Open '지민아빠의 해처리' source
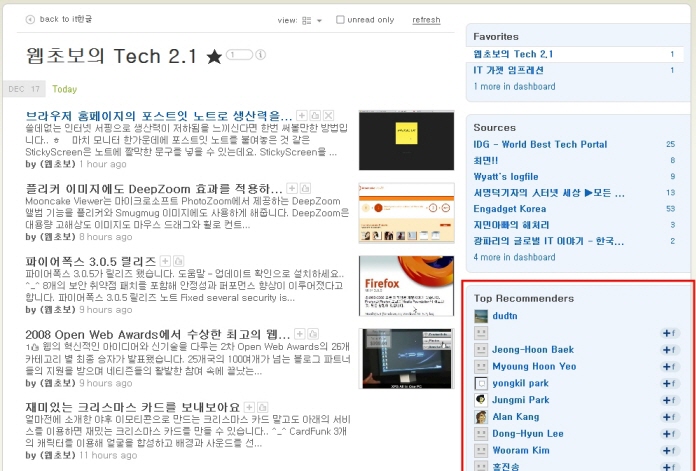 pos(511,225)
